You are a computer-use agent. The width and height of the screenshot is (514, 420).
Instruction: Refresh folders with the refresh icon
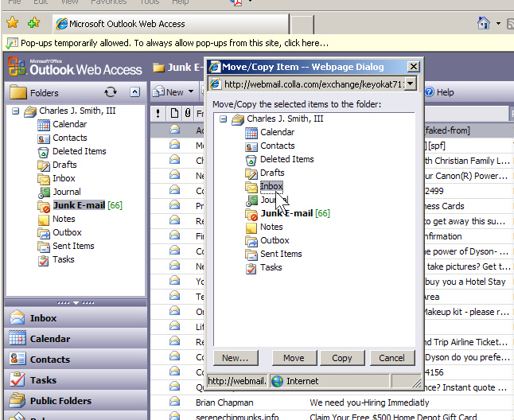click(x=111, y=92)
